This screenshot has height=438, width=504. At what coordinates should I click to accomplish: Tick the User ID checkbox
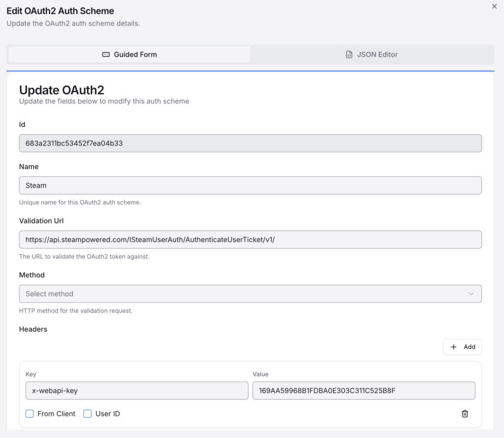point(88,414)
